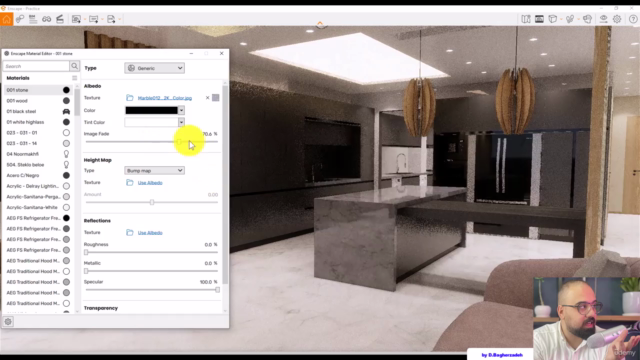This screenshot has width=640, height=360.
Task: Click the export file toolbar icon
Action: (111, 19)
